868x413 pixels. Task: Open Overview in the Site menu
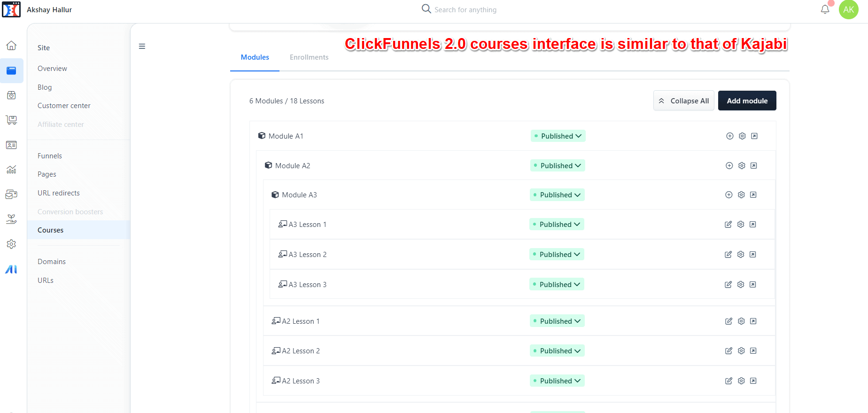(x=52, y=69)
